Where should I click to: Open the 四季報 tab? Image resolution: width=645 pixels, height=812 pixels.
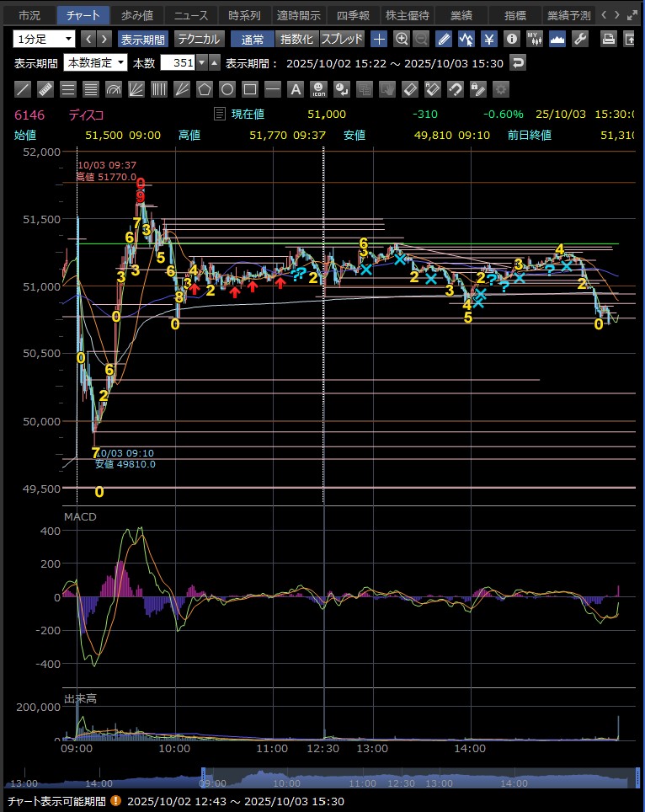(352, 15)
